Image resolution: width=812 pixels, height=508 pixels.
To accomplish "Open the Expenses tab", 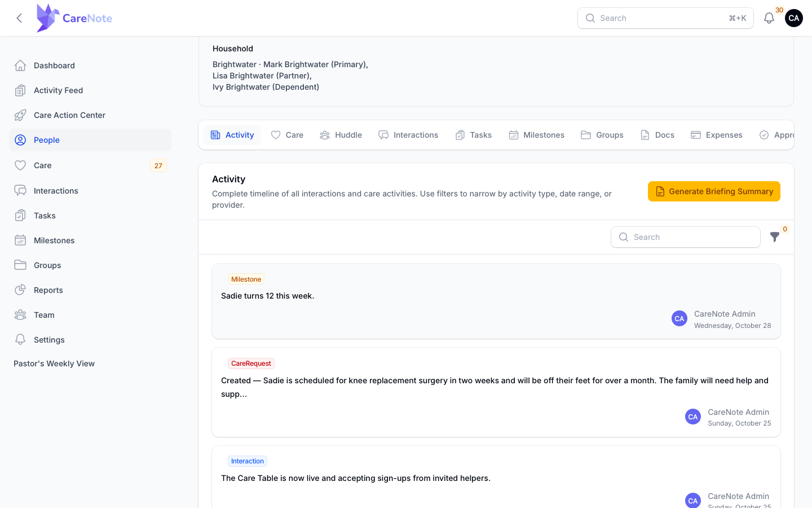I will [x=717, y=135].
